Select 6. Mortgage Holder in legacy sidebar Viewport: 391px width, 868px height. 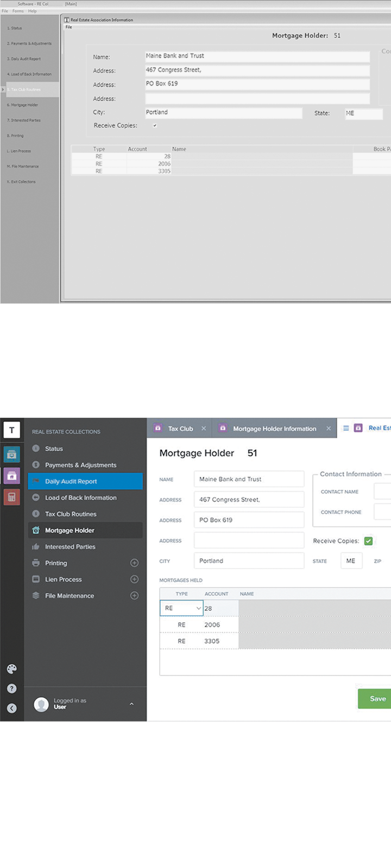coord(22,105)
